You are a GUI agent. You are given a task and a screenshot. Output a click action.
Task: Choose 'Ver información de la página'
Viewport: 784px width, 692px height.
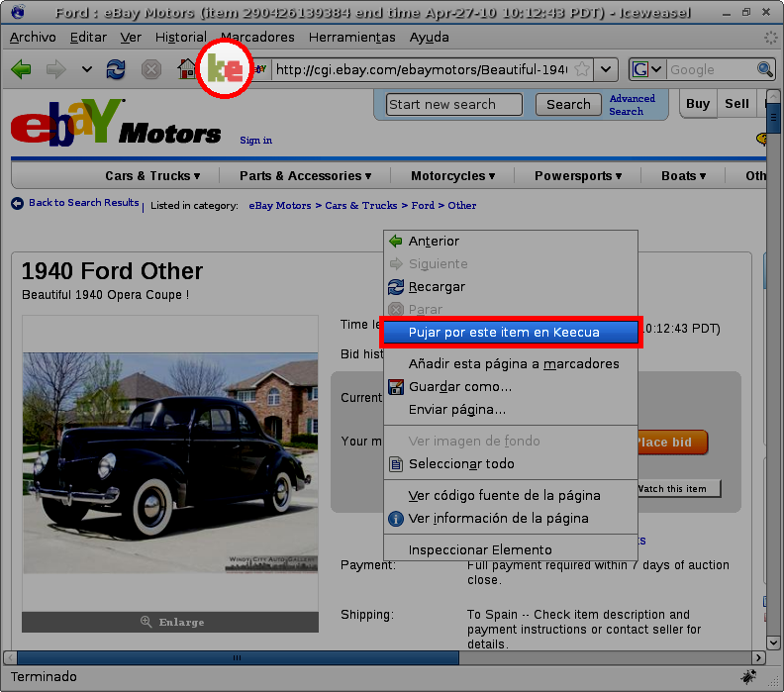pyautogui.click(x=511, y=518)
